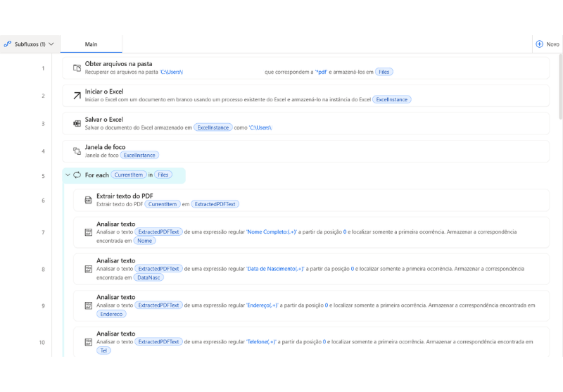The height and width of the screenshot is (392, 563).
Task: Open the Subfluxos (1) dropdown
Action: click(30, 44)
